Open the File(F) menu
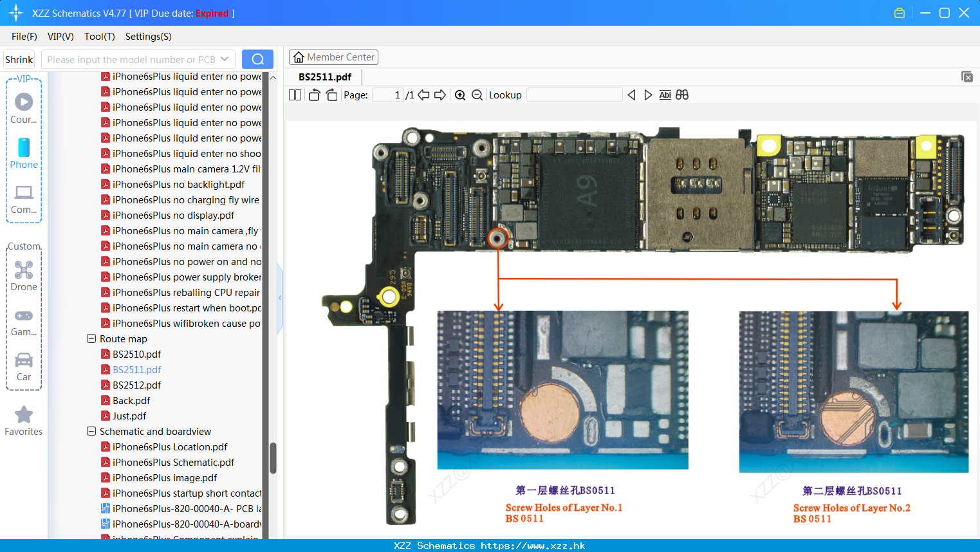980x552 pixels. tap(24, 37)
